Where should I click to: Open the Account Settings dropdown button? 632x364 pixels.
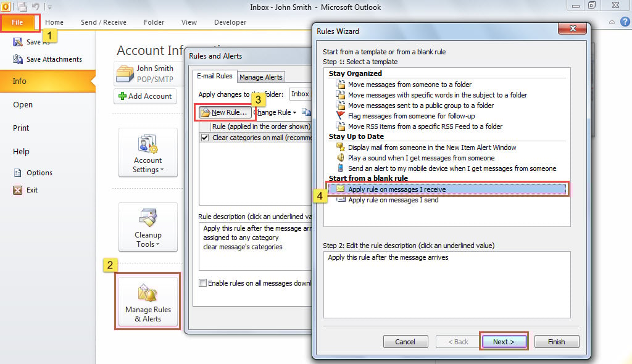(148, 152)
